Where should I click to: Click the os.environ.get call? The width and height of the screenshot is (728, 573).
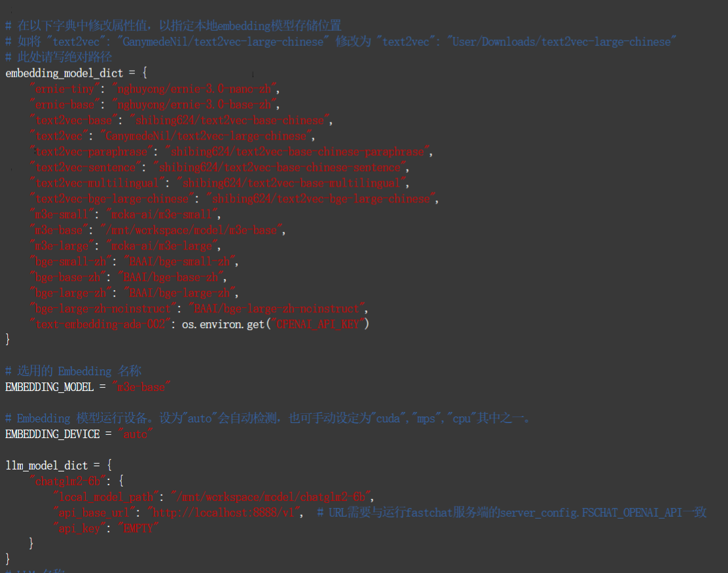(x=223, y=324)
